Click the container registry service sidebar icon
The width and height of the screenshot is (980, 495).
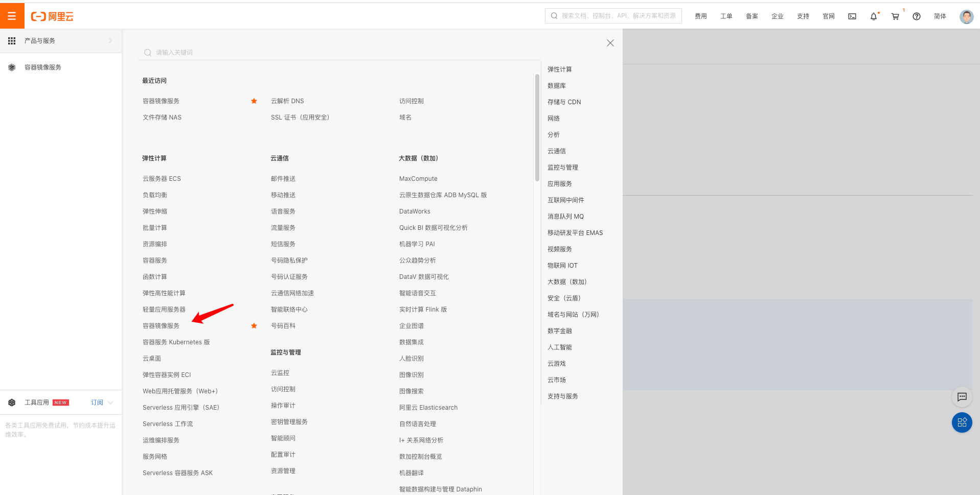pyautogui.click(x=12, y=67)
